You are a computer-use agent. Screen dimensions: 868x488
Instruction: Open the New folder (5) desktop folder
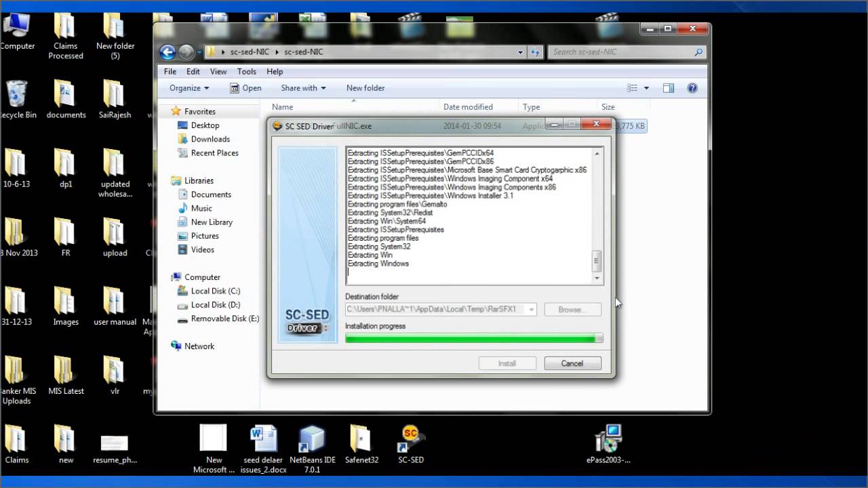pyautogui.click(x=115, y=37)
